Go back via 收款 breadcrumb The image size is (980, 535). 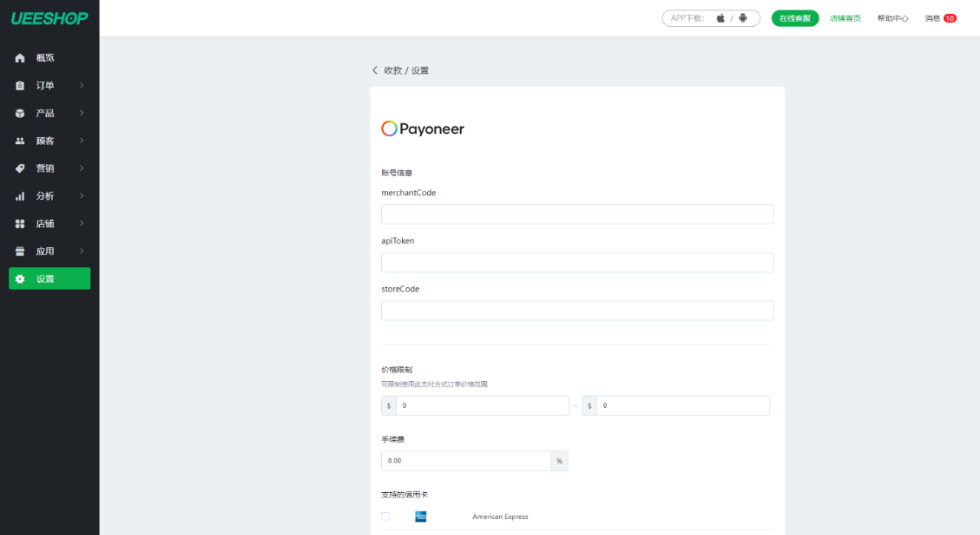pyautogui.click(x=393, y=70)
